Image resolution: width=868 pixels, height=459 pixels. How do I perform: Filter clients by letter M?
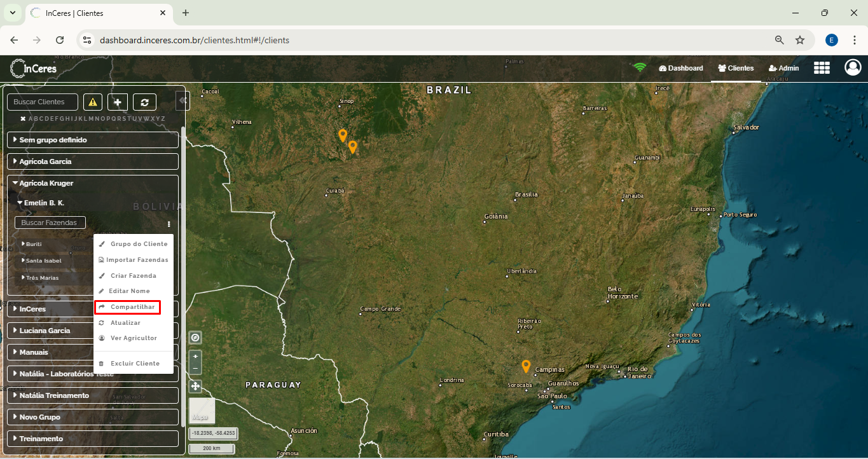(x=91, y=119)
